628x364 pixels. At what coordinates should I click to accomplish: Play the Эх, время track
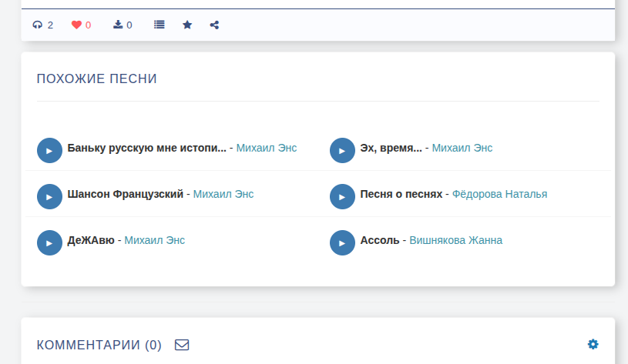342,150
